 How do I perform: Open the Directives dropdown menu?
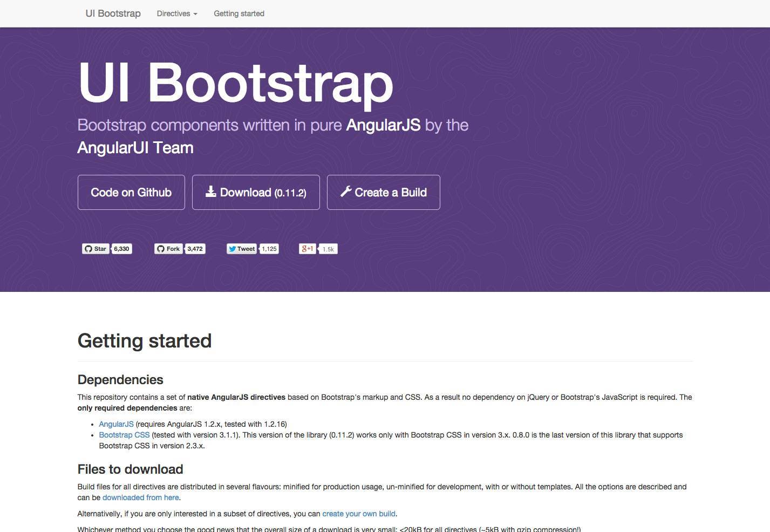(x=177, y=13)
